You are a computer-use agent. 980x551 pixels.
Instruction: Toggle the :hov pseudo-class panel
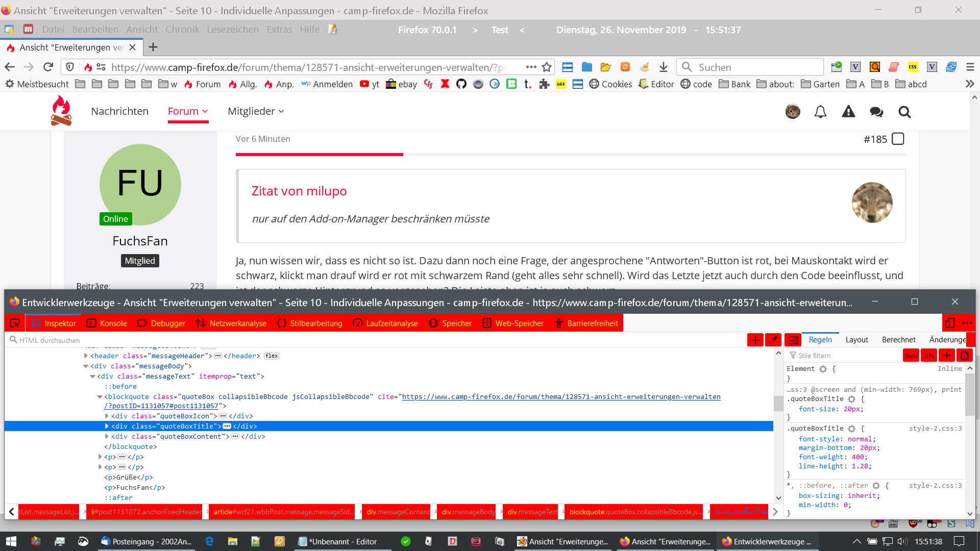pos(911,356)
